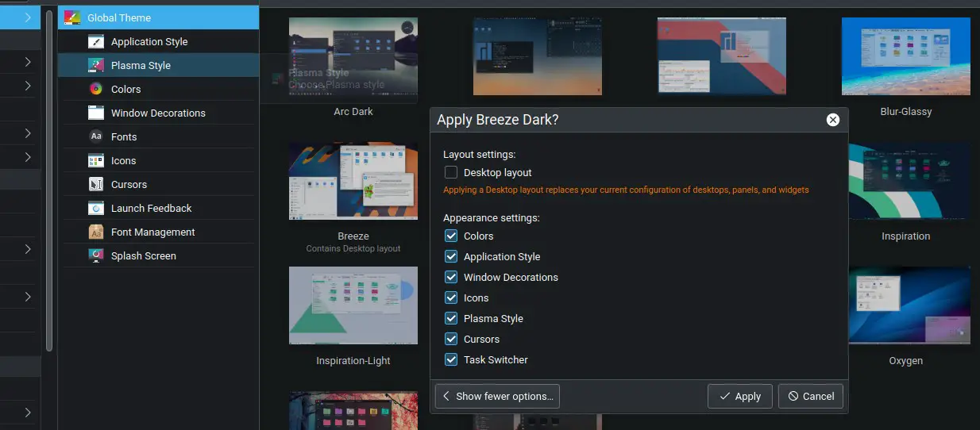Open the Icons settings entry
Screen dimensions: 980x430
[159, 160]
